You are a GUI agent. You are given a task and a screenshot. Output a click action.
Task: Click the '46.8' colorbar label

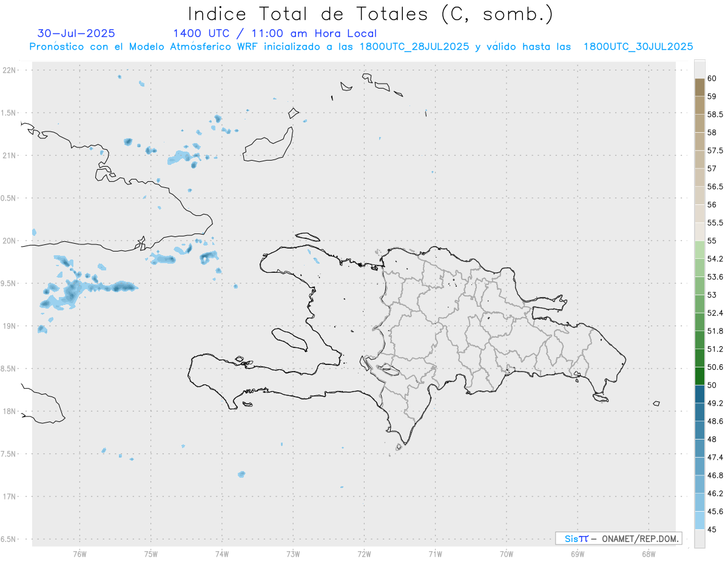tap(715, 475)
